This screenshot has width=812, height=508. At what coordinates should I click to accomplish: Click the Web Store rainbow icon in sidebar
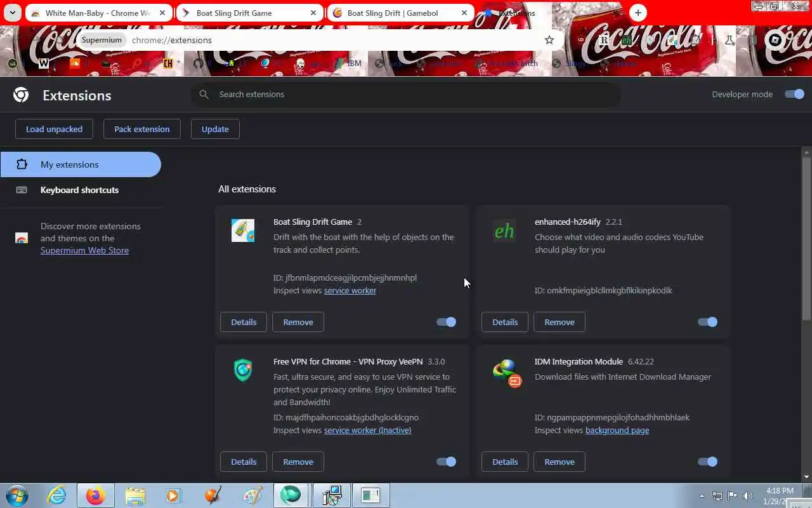tap(22, 238)
